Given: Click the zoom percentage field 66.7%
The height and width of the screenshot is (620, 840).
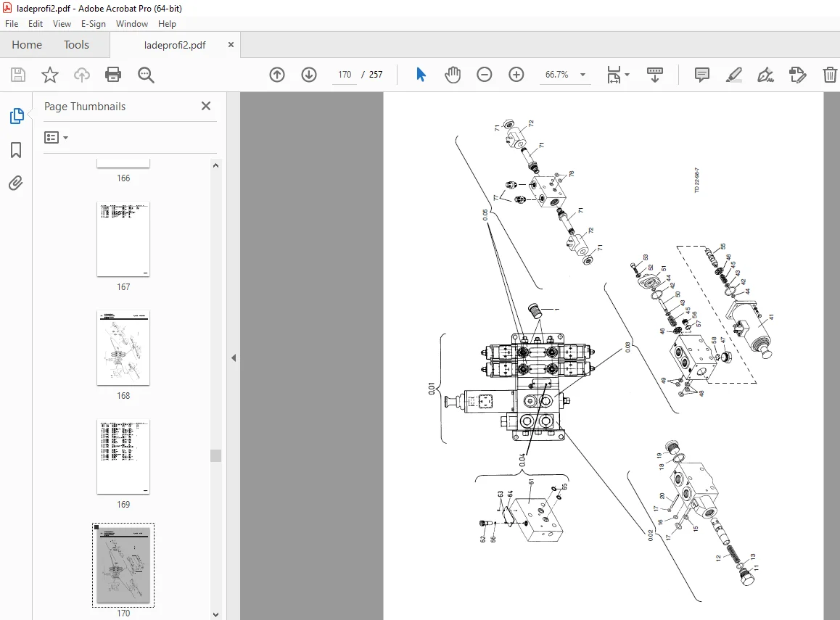Looking at the screenshot, I should [557, 75].
